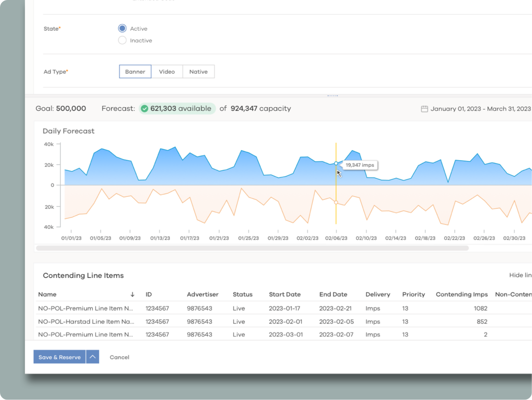
Task: Click the highlighted data point showing 19,347 imps
Action: pos(336,164)
